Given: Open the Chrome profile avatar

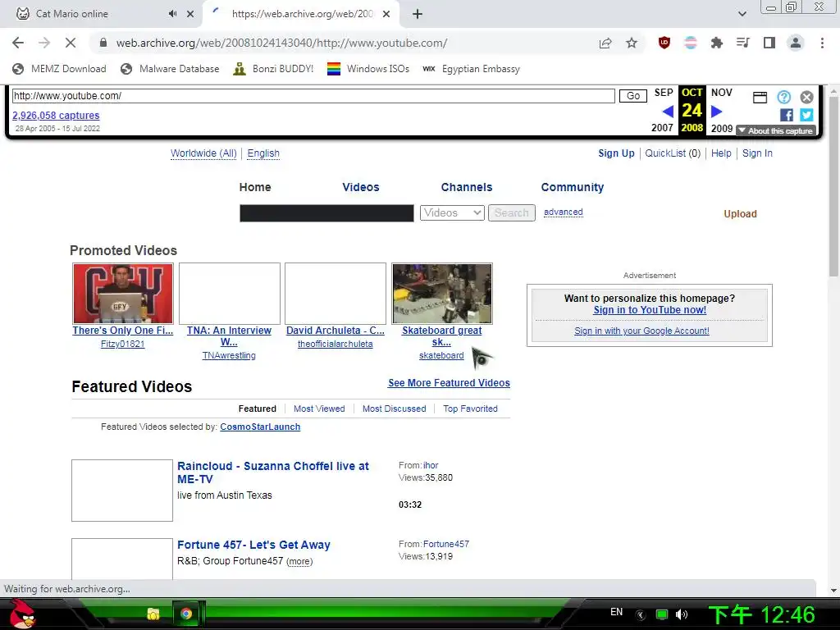Looking at the screenshot, I should [x=796, y=43].
